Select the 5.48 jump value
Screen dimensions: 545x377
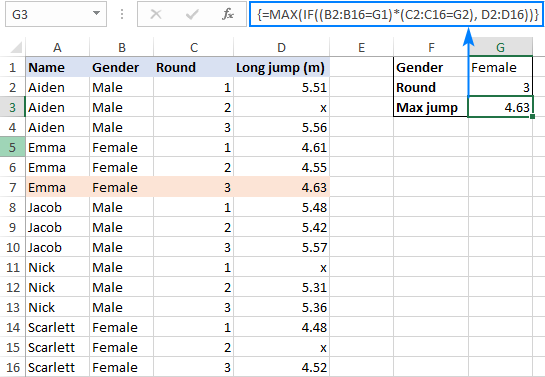(x=281, y=207)
